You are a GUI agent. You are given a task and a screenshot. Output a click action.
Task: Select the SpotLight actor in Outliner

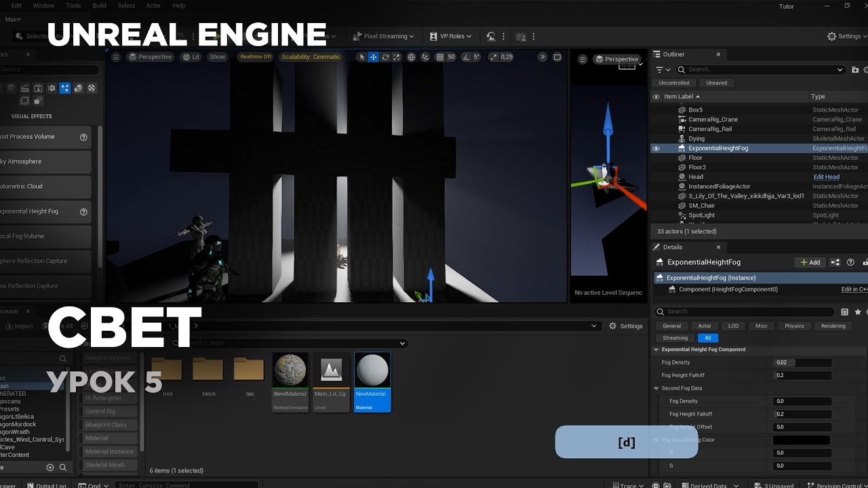coord(701,215)
